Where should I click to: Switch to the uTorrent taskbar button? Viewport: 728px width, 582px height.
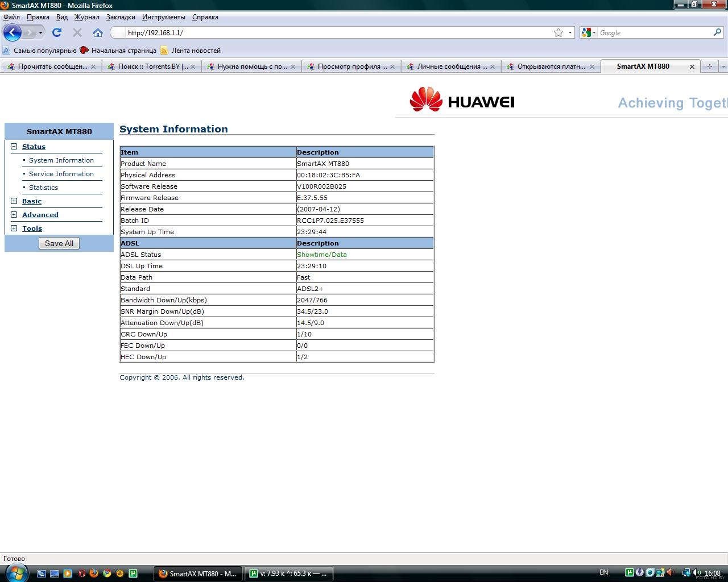pyautogui.click(x=289, y=573)
